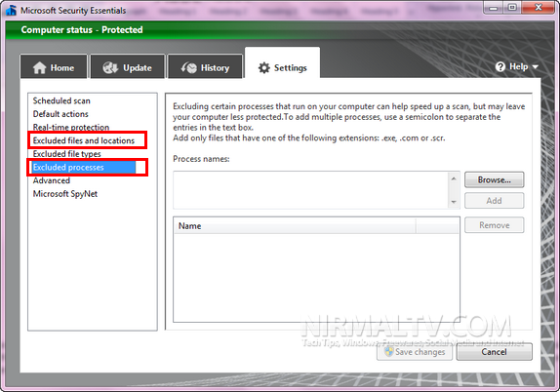Select Excluded file types

(x=66, y=154)
